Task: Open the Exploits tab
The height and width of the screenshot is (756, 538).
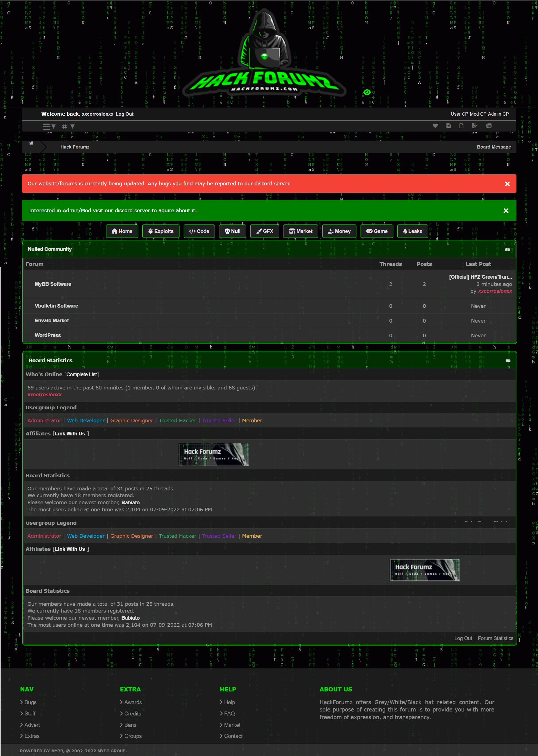Action: click(x=161, y=231)
